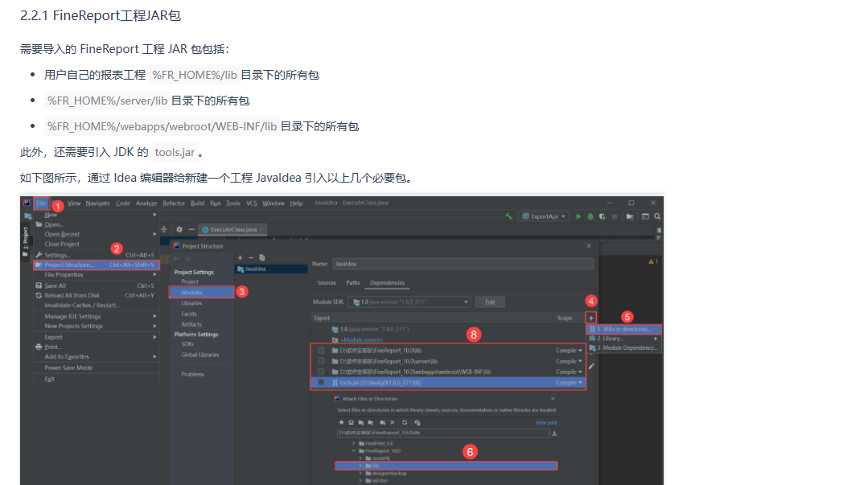Open the File menu
The width and height of the screenshot is (868, 485).
click(x=41, y=203)
